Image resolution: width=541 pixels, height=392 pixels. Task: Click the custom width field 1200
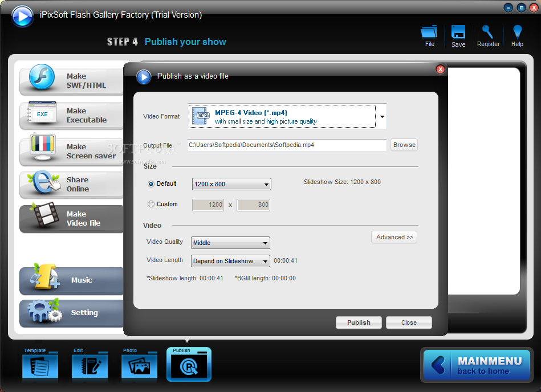pyautogui.click(x=208, y=205)
